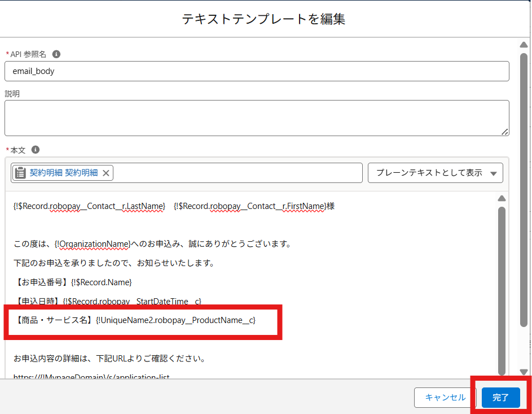Click the clipboard icon in 契約明細 pill
This screenshot has height=414, width=532.
[20, 173]
